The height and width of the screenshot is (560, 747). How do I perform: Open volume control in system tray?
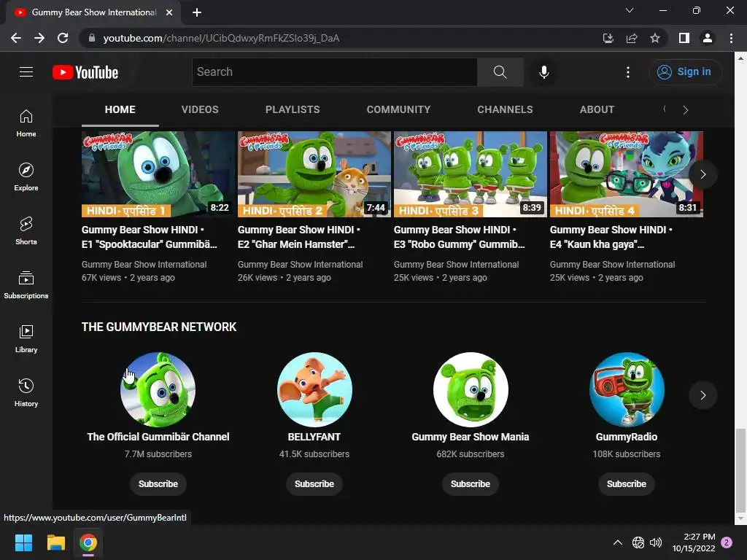656,542
